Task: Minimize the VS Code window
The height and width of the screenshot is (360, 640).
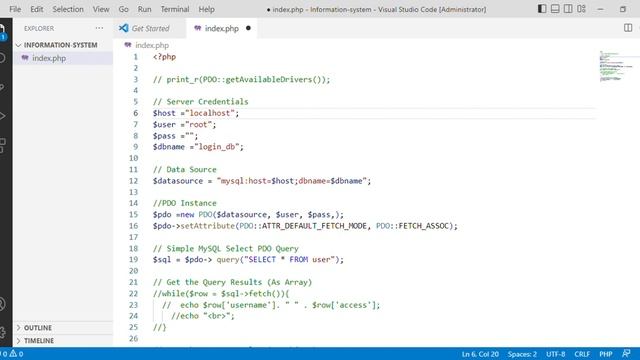Action: pos(600,9)
